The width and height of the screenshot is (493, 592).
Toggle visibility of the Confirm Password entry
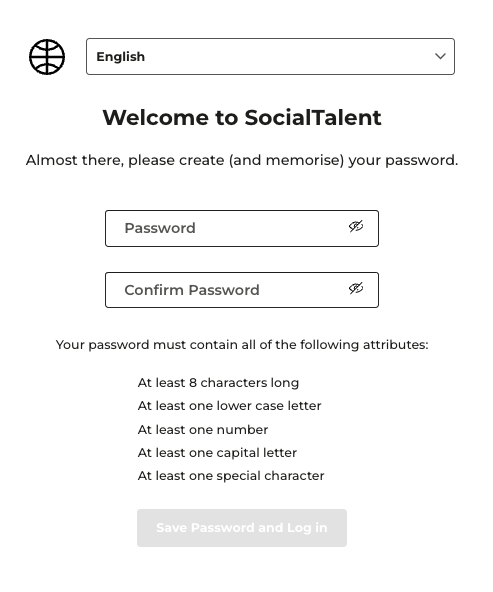356,288
